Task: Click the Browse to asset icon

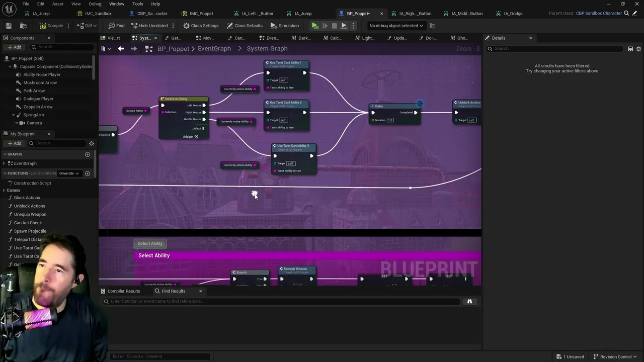Action: [23, 26]
